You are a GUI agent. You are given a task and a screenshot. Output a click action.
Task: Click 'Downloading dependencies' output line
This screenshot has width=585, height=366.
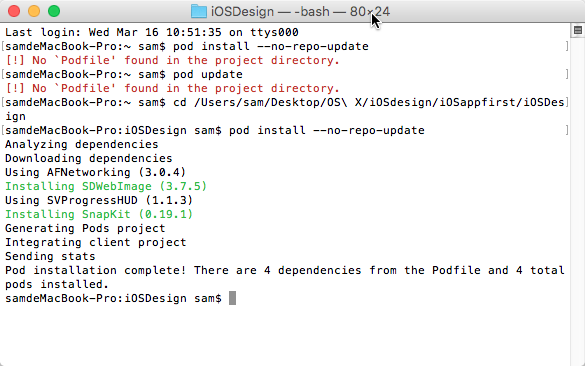point(88,158)
